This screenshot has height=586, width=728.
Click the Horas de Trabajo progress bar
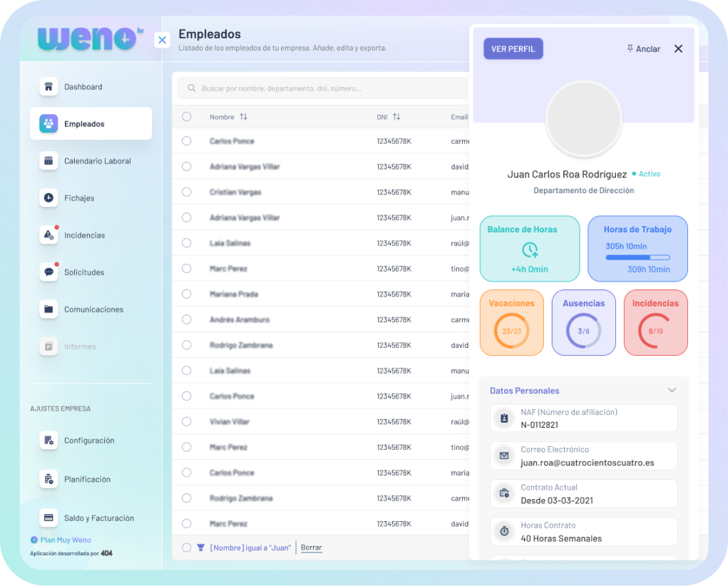point(637,257)
